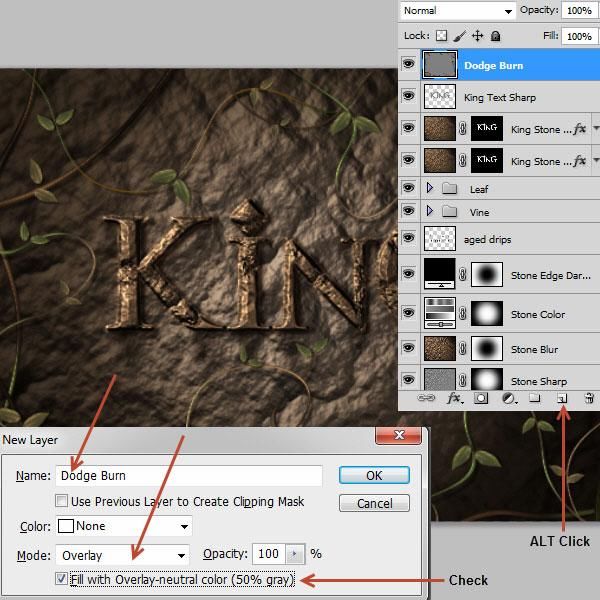Hide the aged drips layer
Image resolution: width=600 pixels, height=600 pixels.
408,238
